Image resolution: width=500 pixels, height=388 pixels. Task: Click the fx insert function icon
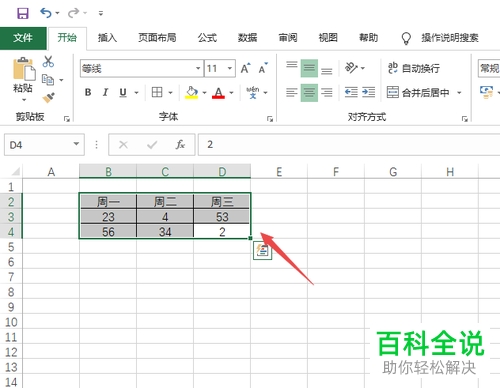point(180,145)
